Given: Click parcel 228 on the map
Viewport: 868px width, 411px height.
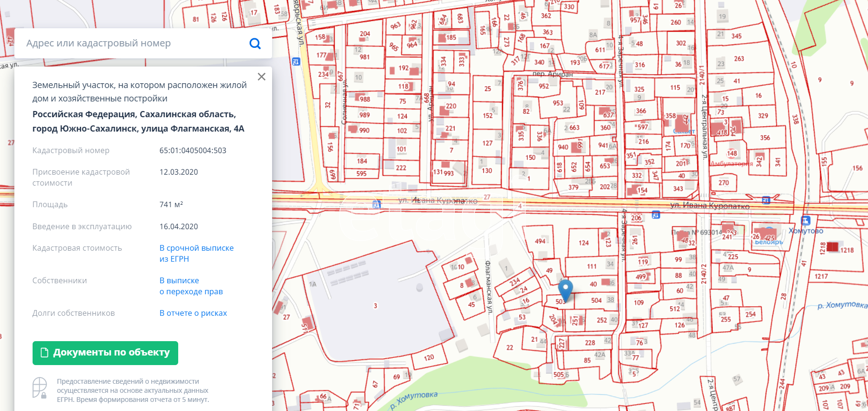Looking at the screenshot, I should click(590, 343).
